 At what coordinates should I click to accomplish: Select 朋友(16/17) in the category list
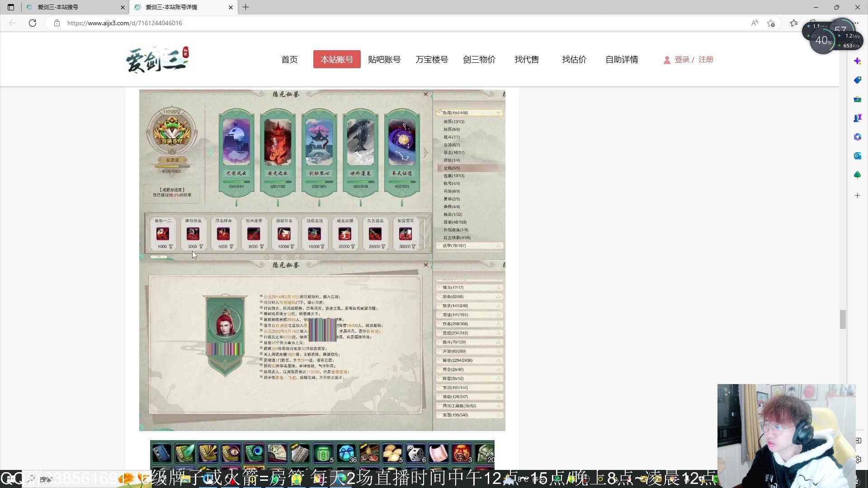point(454,153)
